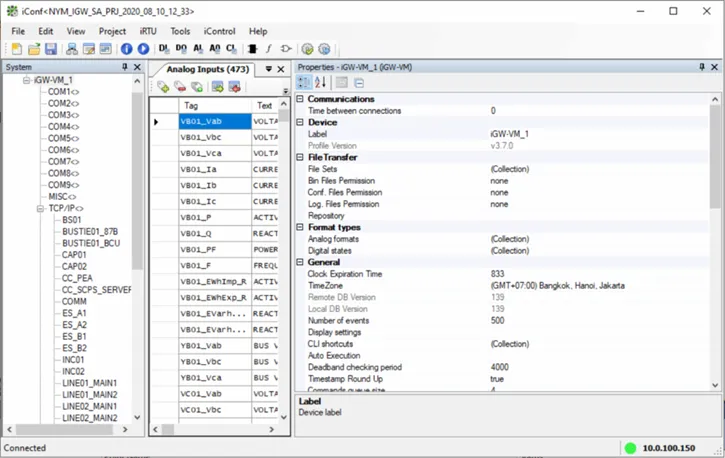725x458 pixels.
Task: Open the CI points toolbar icon
Action: point(231,48)
